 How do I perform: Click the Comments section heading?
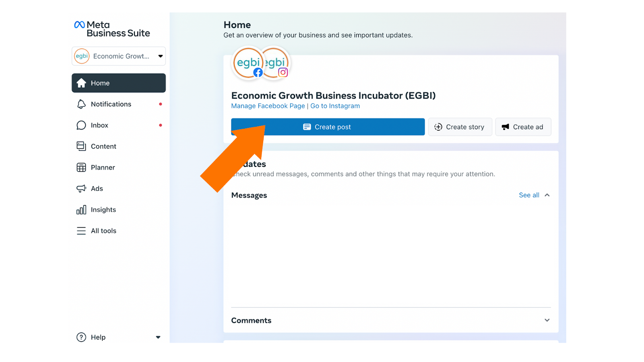tap(251, 321)
